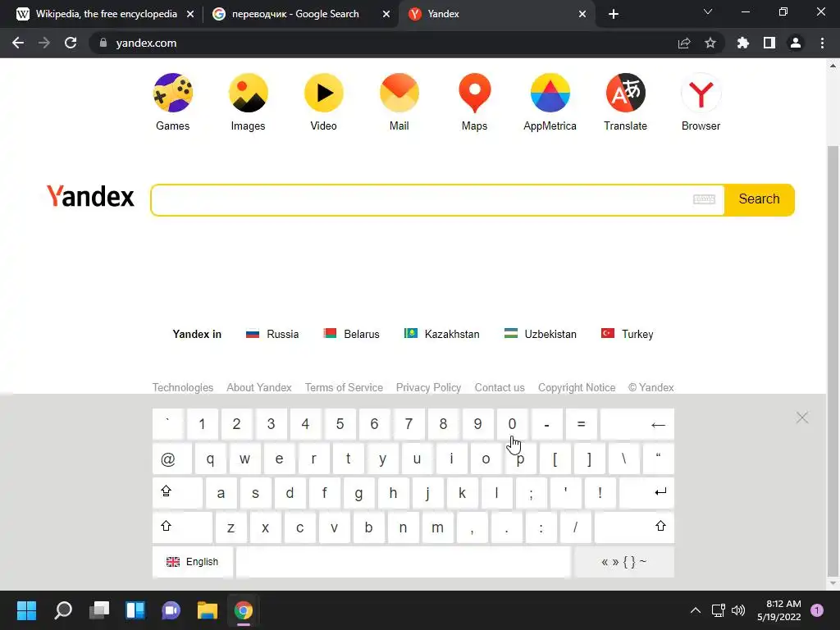
Task: Open the Technologies footer link
Action: [x=183, y=387]
